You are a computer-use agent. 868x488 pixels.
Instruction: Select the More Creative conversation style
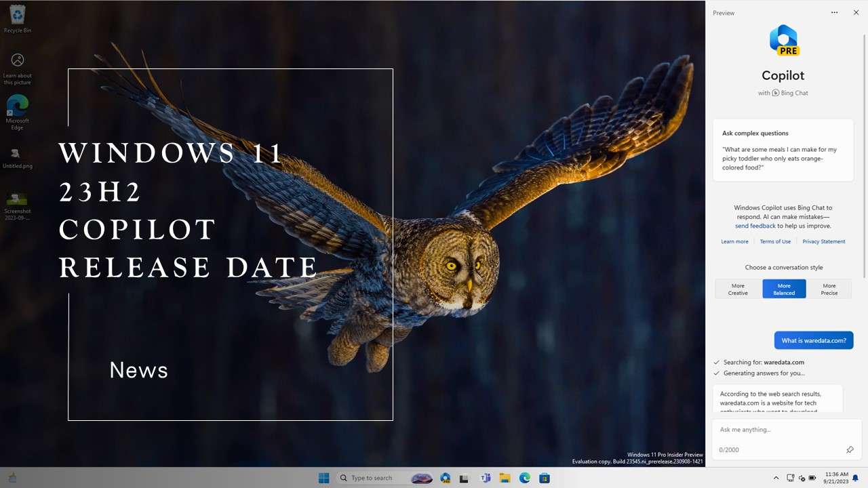(x=738, y=288)
